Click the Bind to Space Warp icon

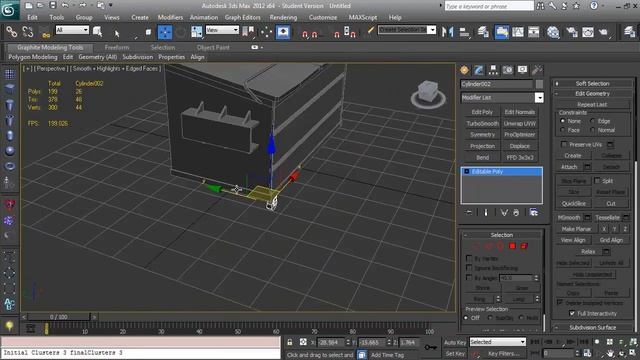[45, 32]
